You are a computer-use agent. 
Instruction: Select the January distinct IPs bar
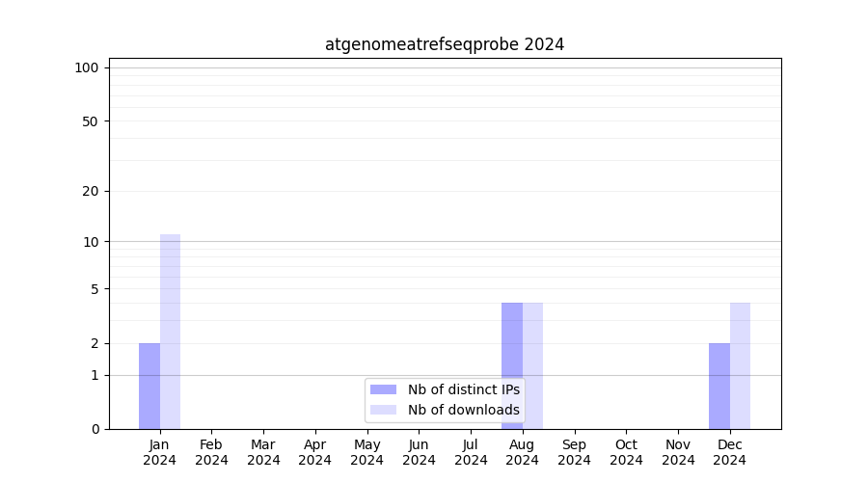pyautogui.click(x=149, y=386)
